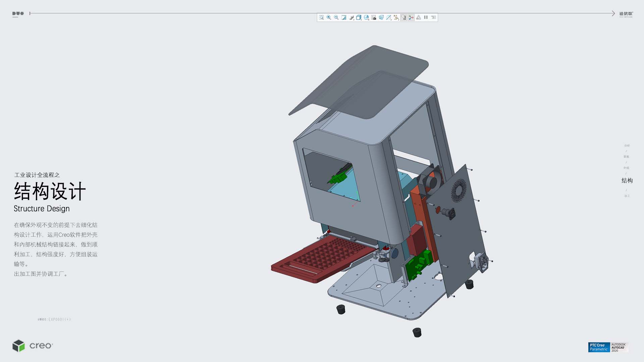The height and width of the screenshot is (362, 644).
Task: Click the Pause simulation display button
Action: coord(426,17)
